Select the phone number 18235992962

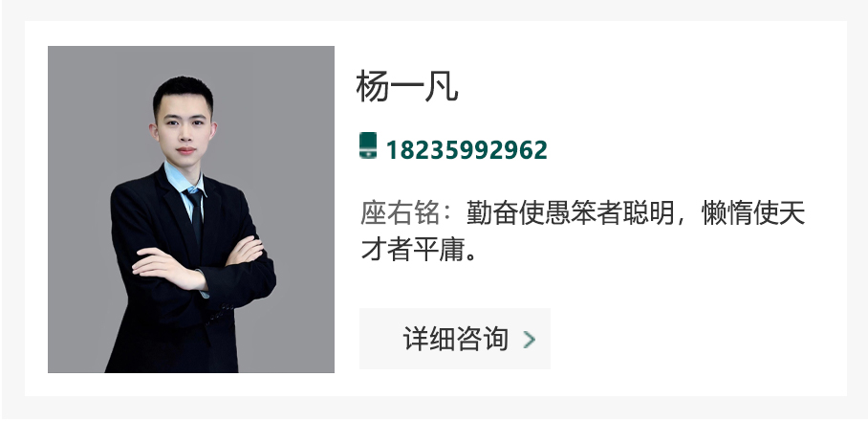[467, 150]
